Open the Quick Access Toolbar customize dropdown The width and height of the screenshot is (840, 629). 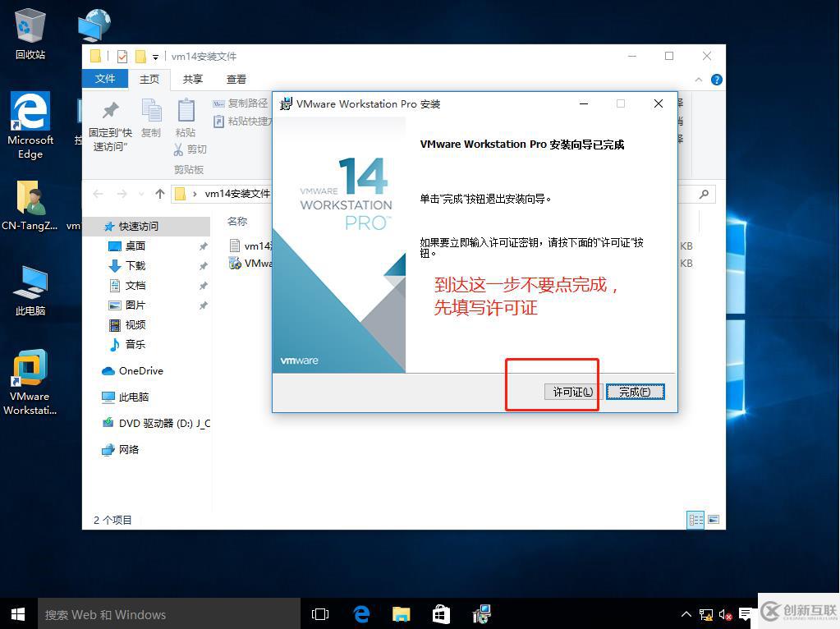(156, 57)
